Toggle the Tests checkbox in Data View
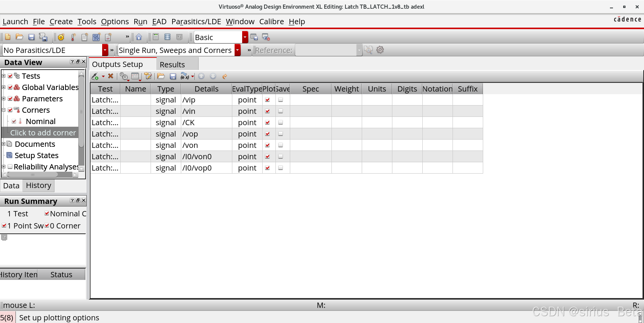This screenshot has height=323, width=644. point(10,76)
